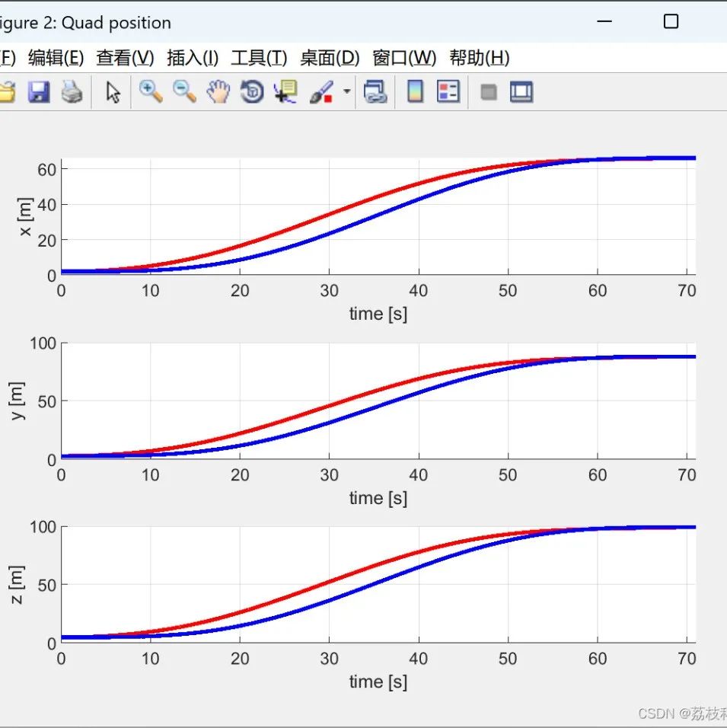
Task: Enable the Rotate 3D tool
Action: click(x=252, y=91)
